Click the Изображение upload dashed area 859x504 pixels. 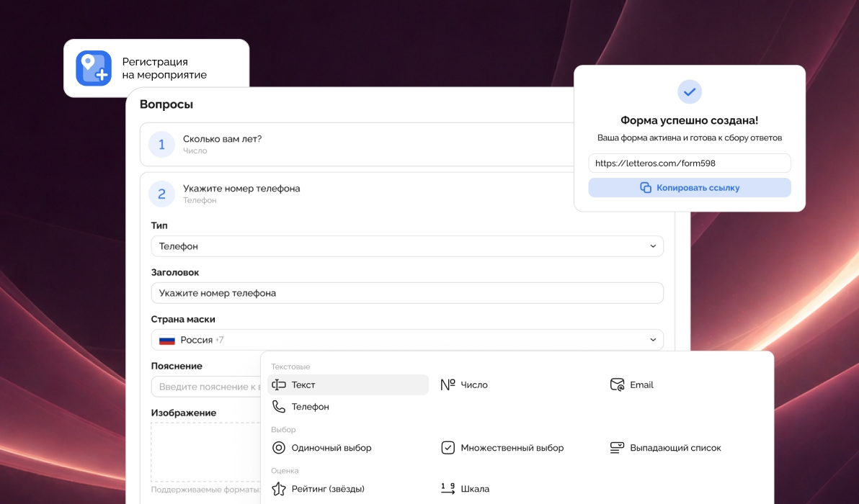point(206,452)
